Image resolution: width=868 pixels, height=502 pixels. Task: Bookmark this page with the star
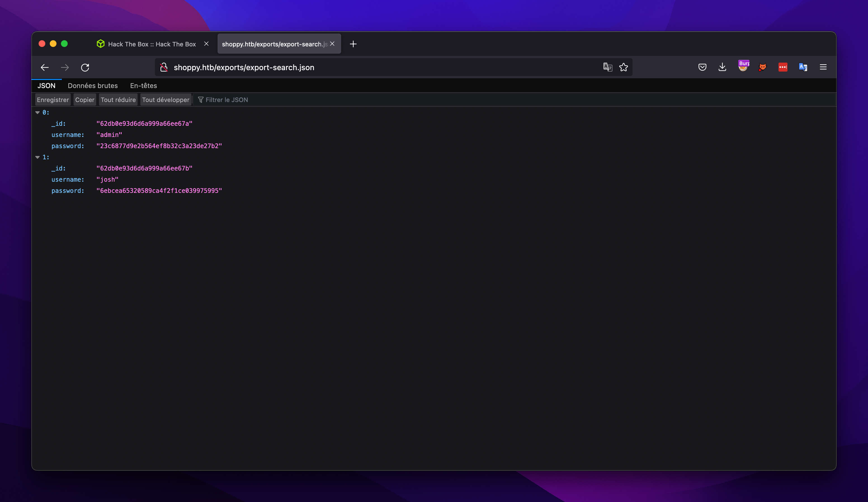tap(623, 67)
